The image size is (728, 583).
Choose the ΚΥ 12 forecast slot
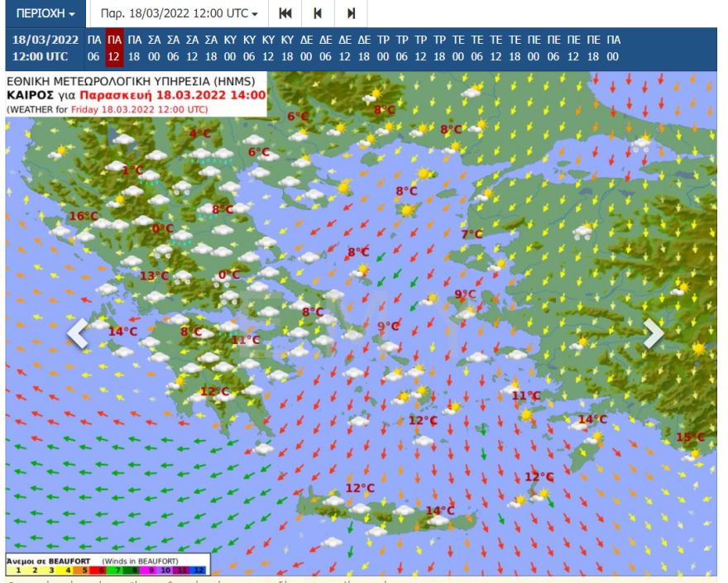268,48
